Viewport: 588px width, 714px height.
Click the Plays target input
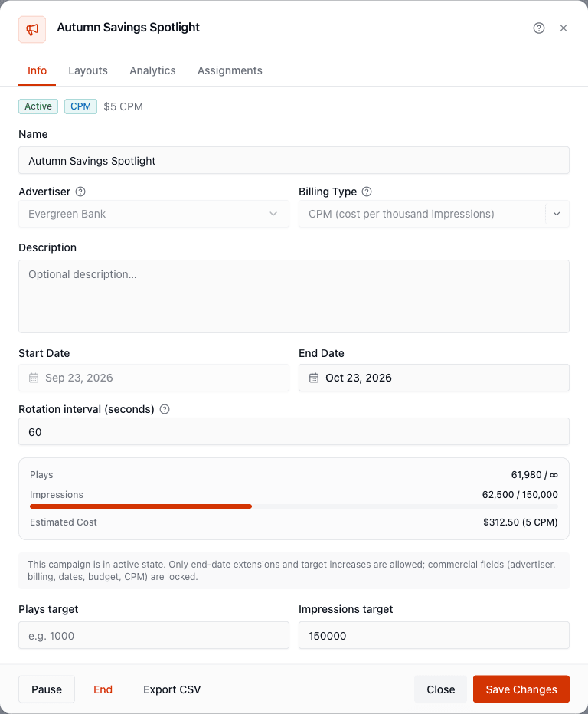click(x=154, y=636)
